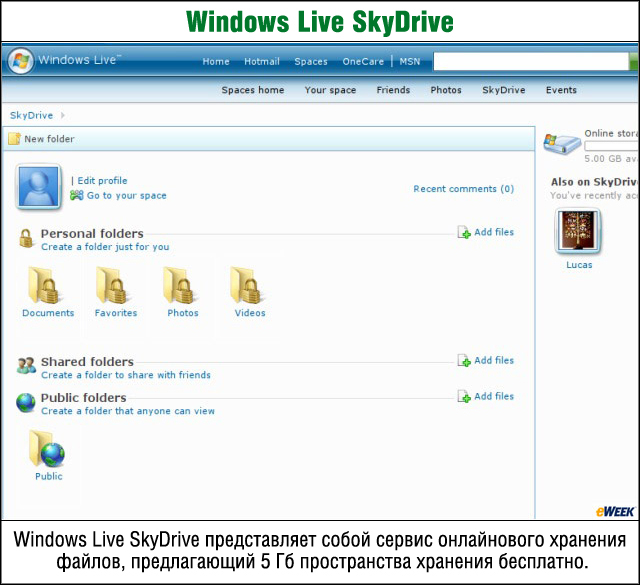Click the Windows Live orb logo
The height and width of the screenshot is (585, 640).
point(20,61)
